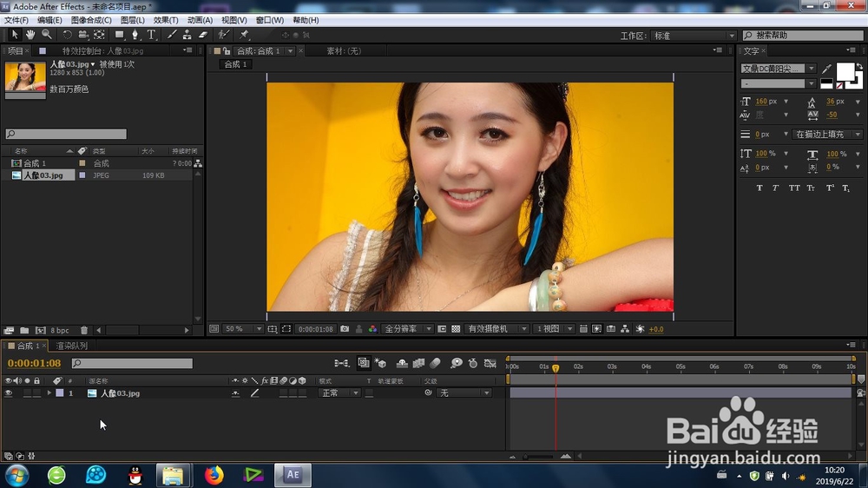Open file explorer from taskbar
Screen dimensions: 868x488
(x=174, y=475)
